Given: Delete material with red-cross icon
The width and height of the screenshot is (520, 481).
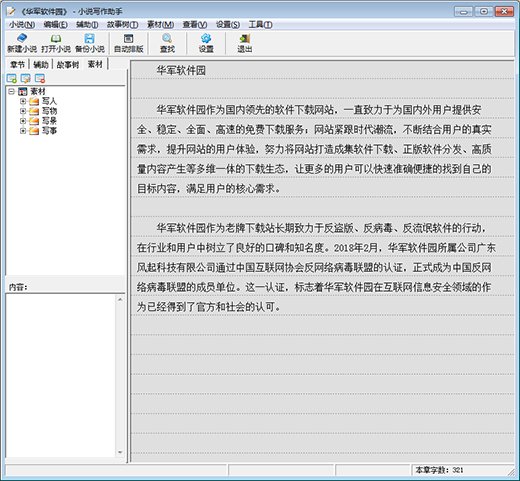Looking at the screenshot, I should 40,78.
